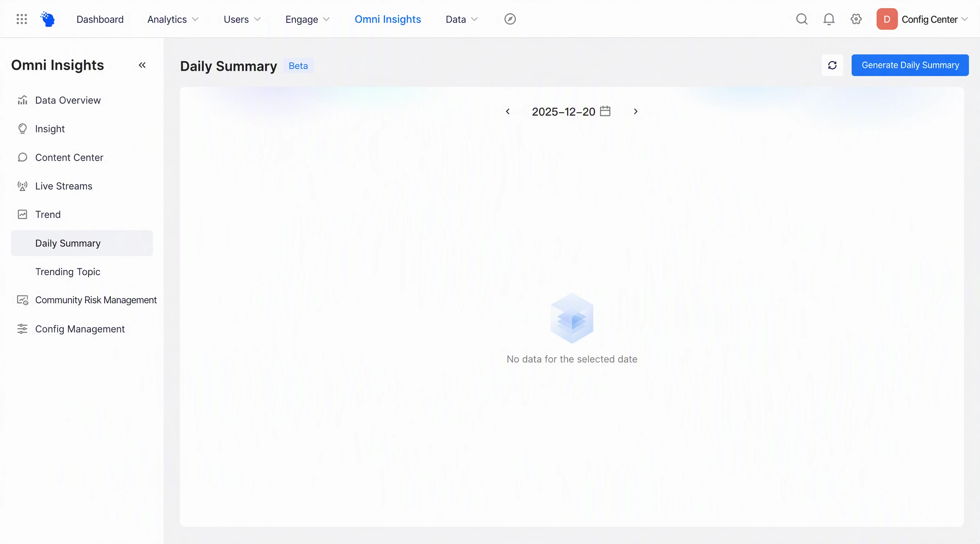Click the refresh icon button

(832, 65)
